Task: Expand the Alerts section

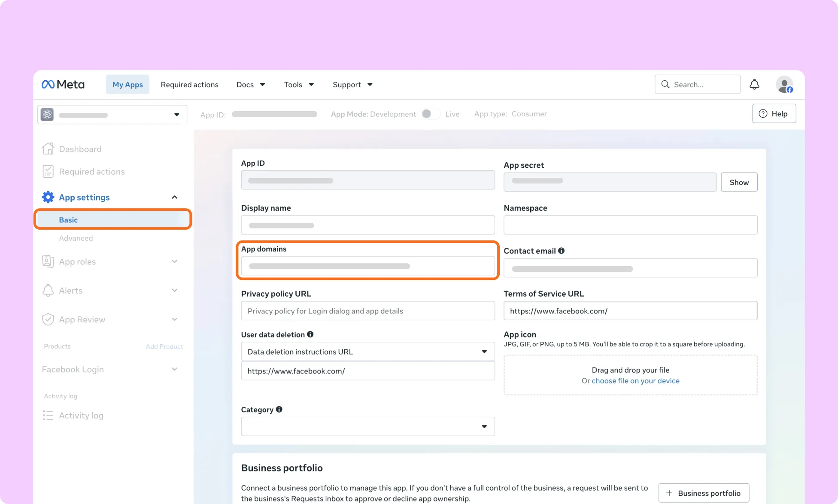Action: 175,290
